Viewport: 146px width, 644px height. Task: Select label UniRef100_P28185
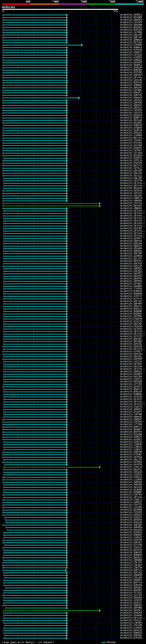(x=131, y=512)
